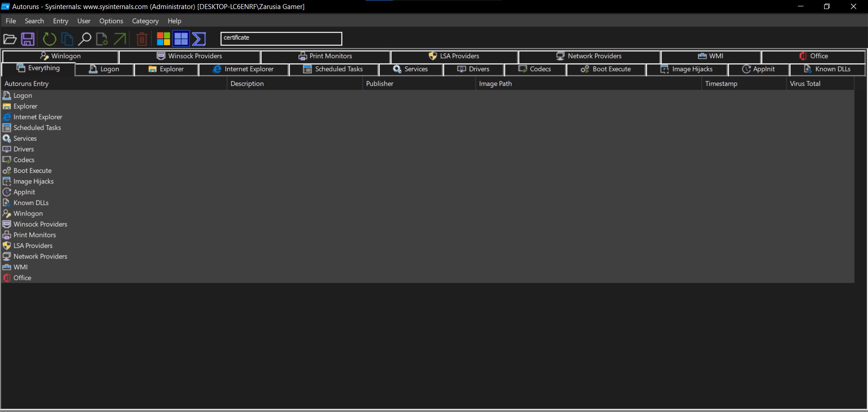Select the Known DLLs row in the list
This screenshot has width=868, height=412.
[x=428, y=203]
